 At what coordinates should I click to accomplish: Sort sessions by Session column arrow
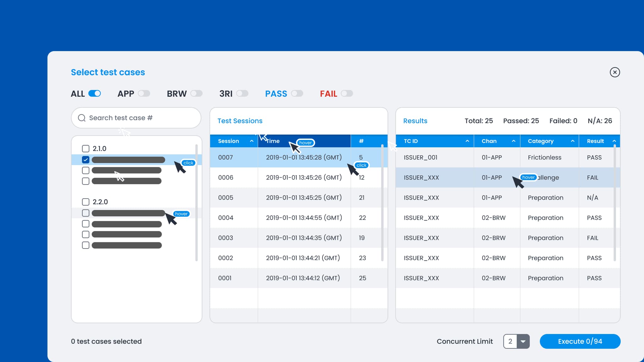(x=252, y=141)
